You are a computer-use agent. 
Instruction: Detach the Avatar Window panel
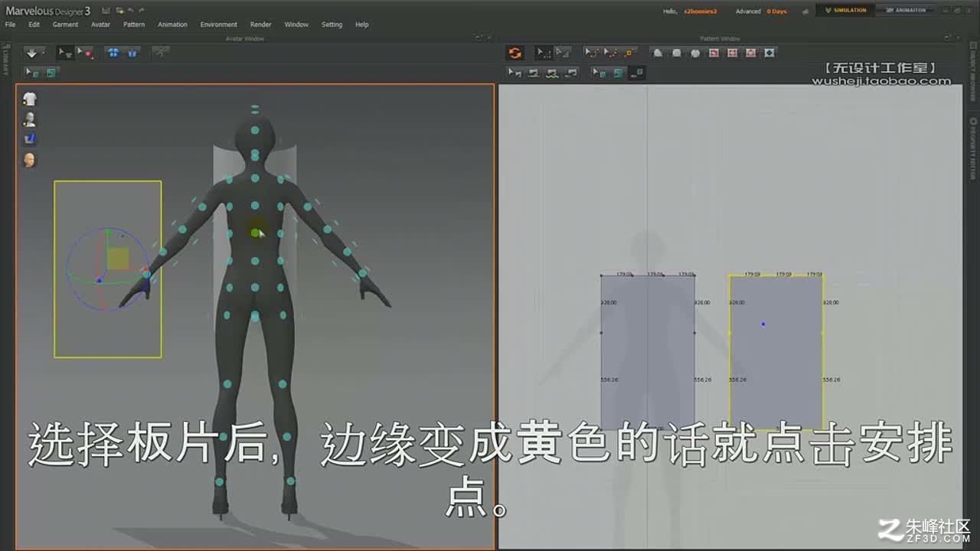[478, 38]
